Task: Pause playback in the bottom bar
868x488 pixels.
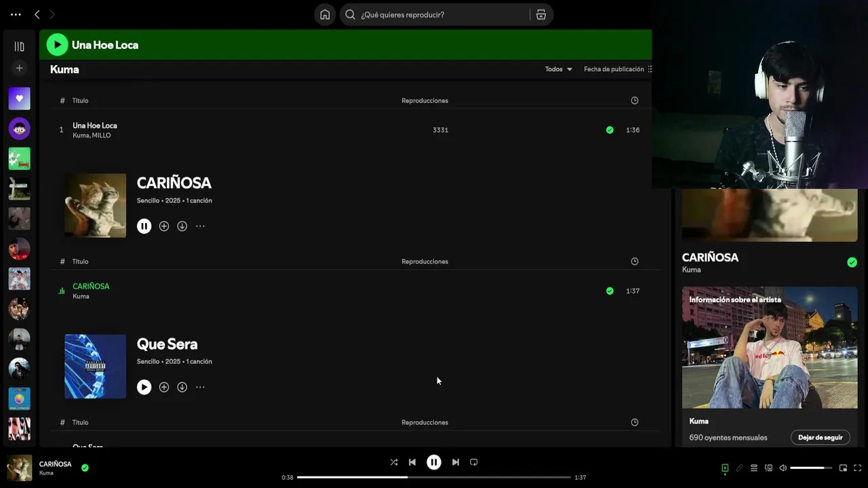Action: click(x=434, y=462)
